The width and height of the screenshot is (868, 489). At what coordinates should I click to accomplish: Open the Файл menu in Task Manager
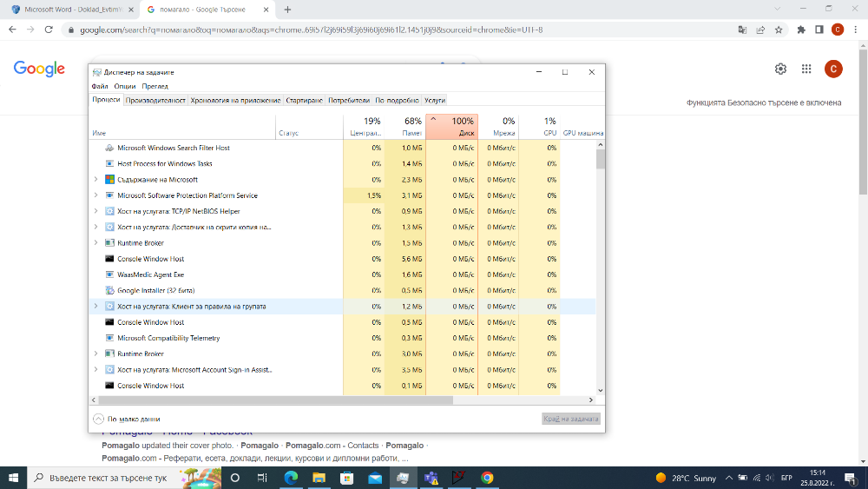100,86
